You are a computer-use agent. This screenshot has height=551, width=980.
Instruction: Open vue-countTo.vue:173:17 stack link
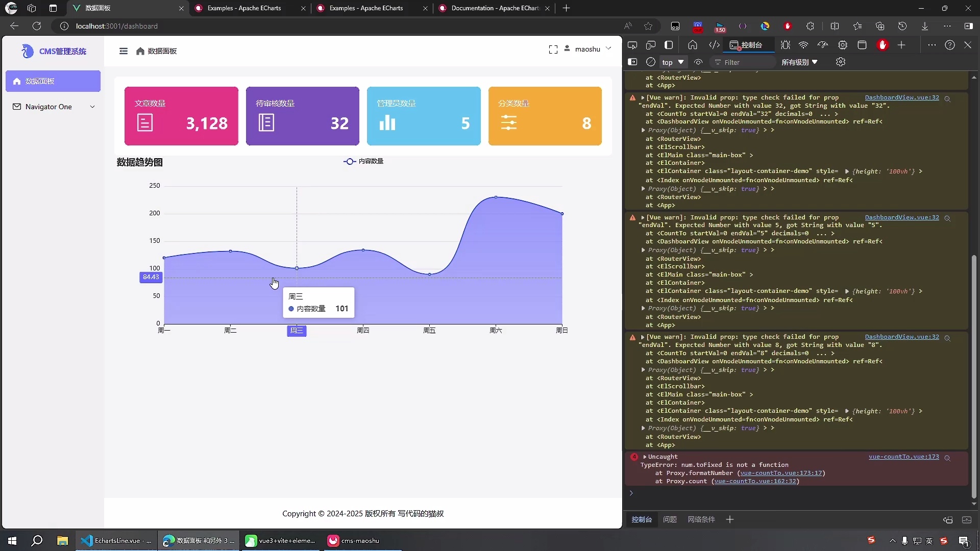point(781,473)
